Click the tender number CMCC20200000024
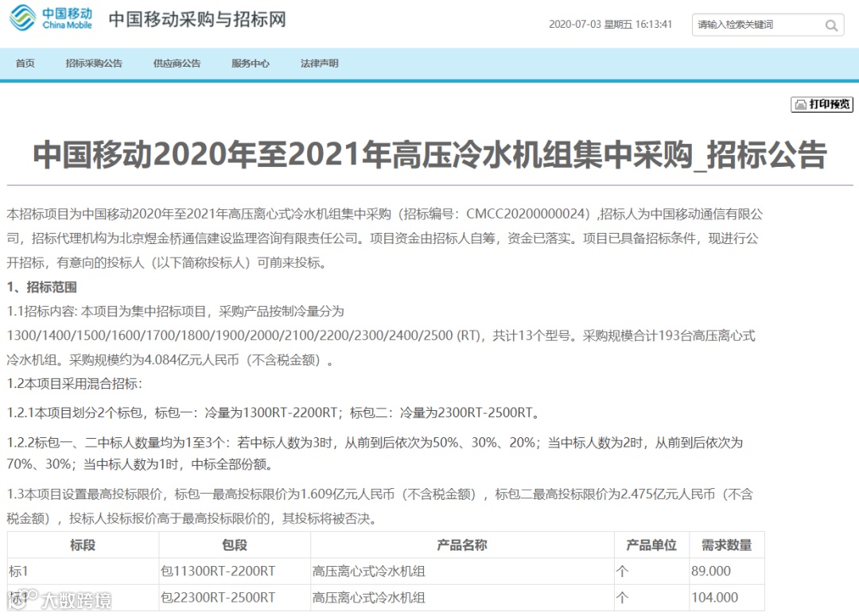859x616 pixels. point(527,214)
